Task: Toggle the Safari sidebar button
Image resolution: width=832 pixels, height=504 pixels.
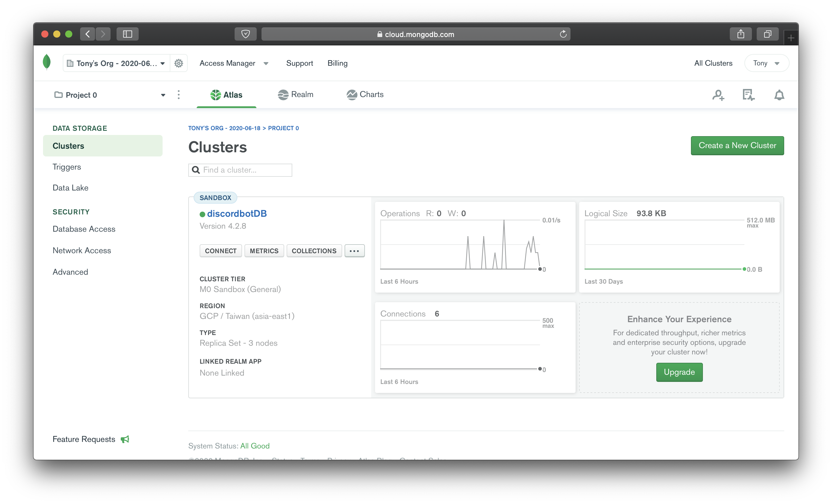Action: click(x=127, y=34)
